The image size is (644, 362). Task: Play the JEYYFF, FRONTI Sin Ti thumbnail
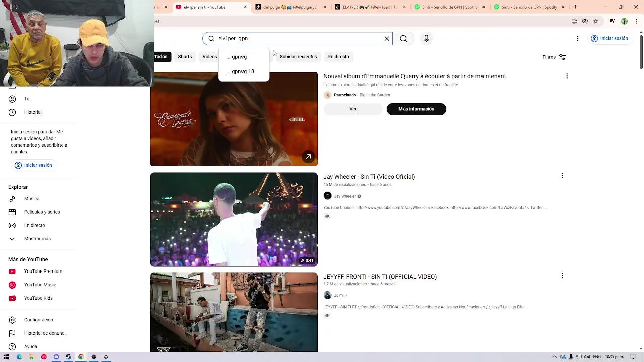[234, 312]
